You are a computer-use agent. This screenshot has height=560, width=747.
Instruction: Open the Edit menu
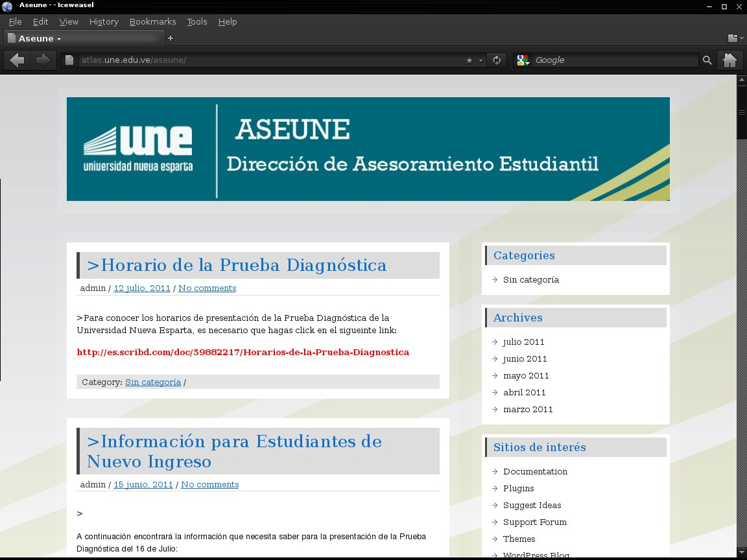[40, 21]
